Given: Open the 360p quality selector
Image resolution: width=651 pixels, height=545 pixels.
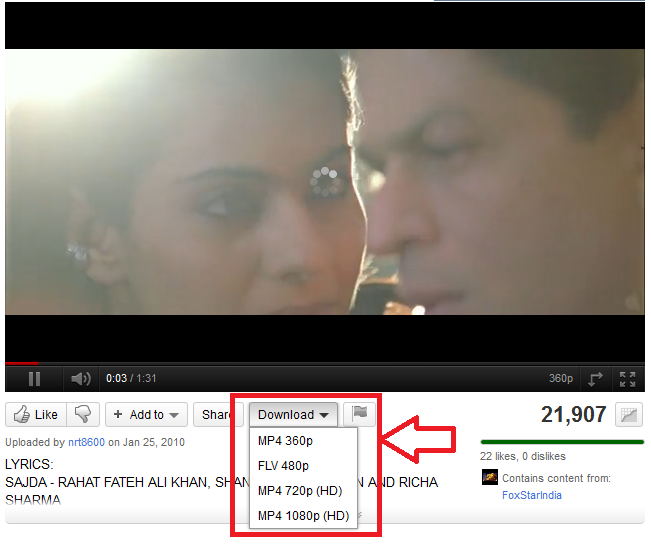Looking at the screenshot, I should tap(560, 378).
